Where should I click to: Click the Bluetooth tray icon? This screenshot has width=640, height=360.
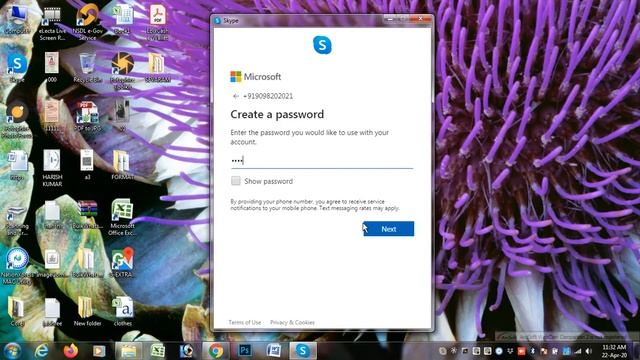click(532, 351)
